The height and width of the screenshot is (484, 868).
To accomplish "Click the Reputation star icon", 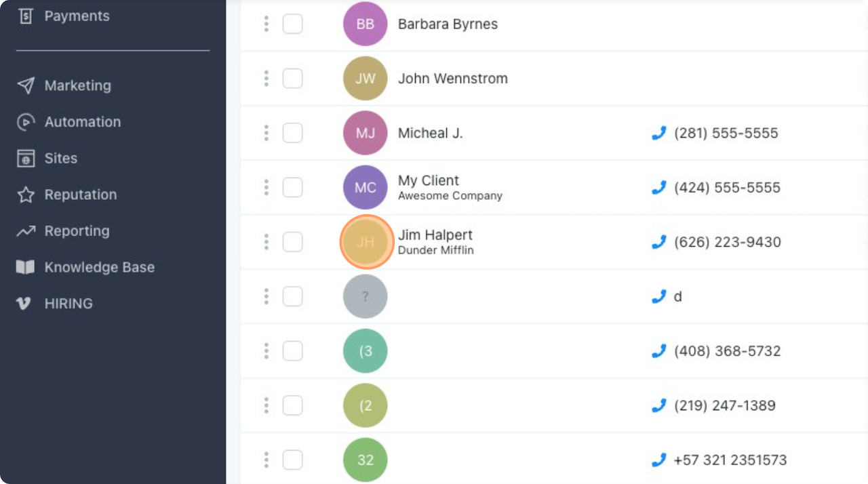I will coord(26,195).
